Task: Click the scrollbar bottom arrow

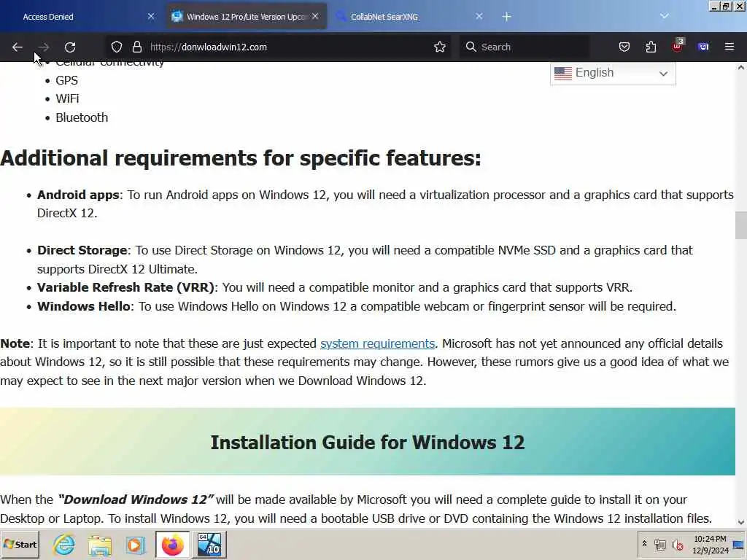Action: (x=741, y=522)
